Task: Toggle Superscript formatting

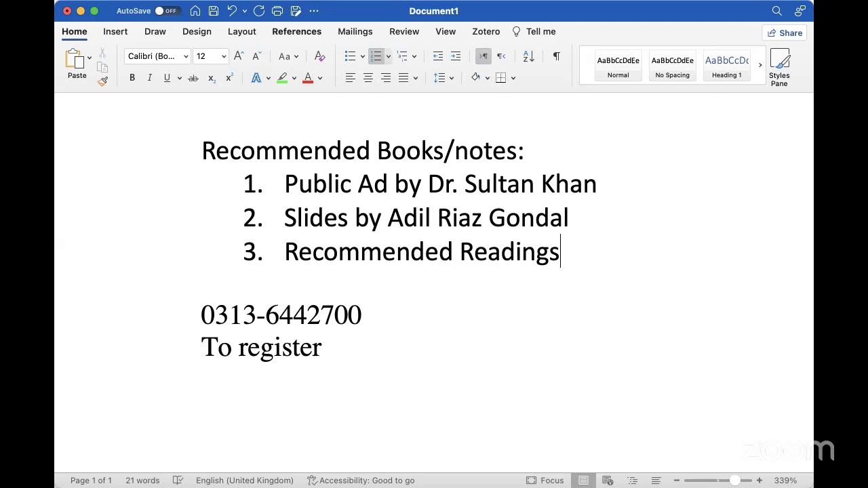Action: point(229,78)
